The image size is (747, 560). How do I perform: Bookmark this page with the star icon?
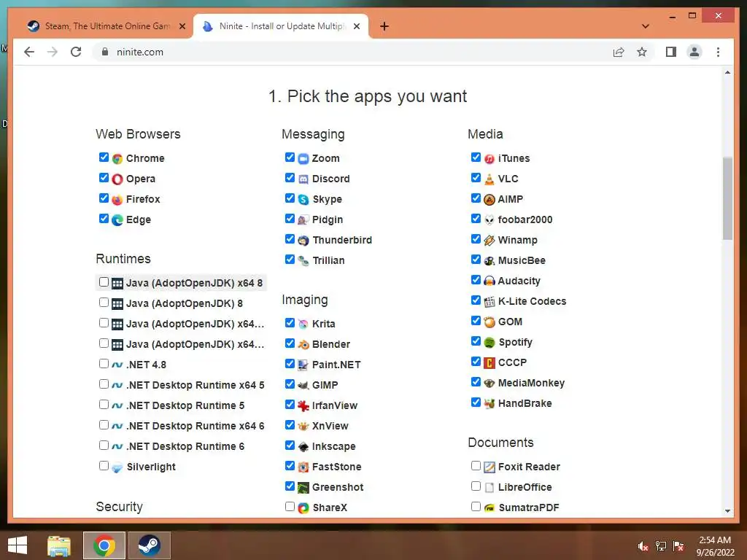tap(642, 52)
